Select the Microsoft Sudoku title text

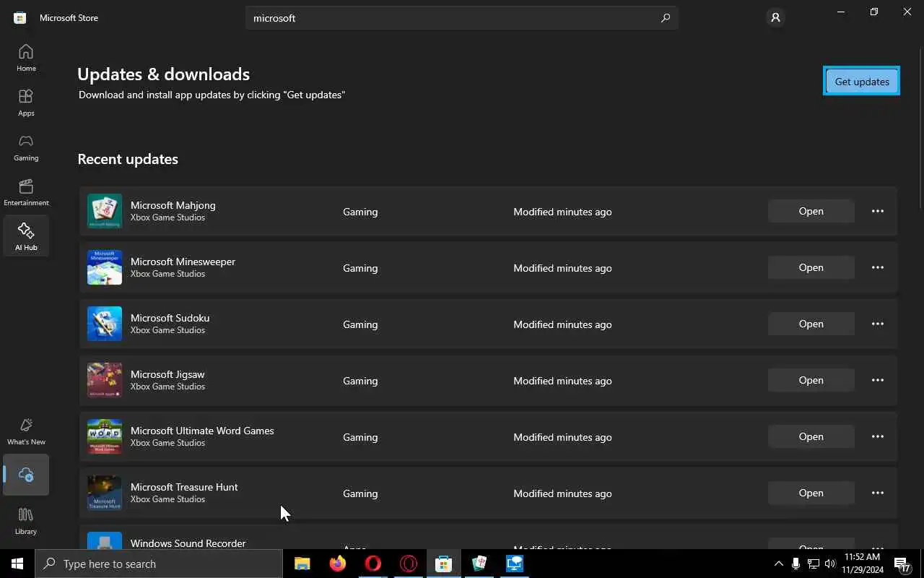point(170,318)
